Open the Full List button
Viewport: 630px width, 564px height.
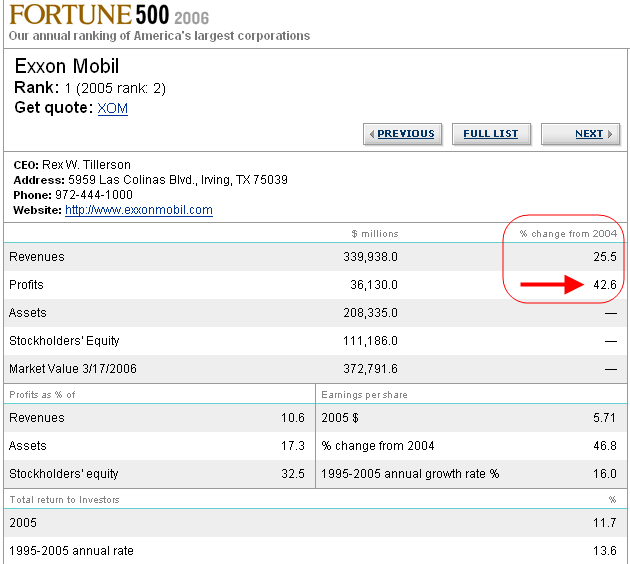(491, 134)
